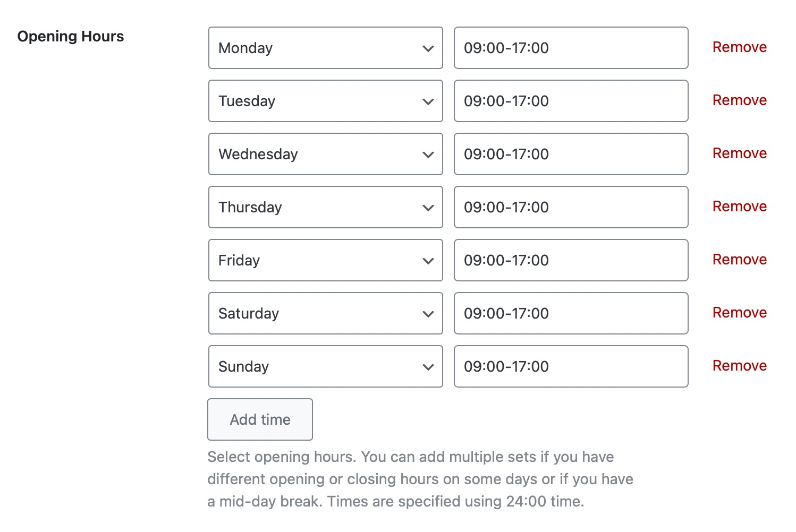Remove the Saturday opening hours row
Image resolution: width=796 pixels, height=532 pixels.
coord(739,313)
